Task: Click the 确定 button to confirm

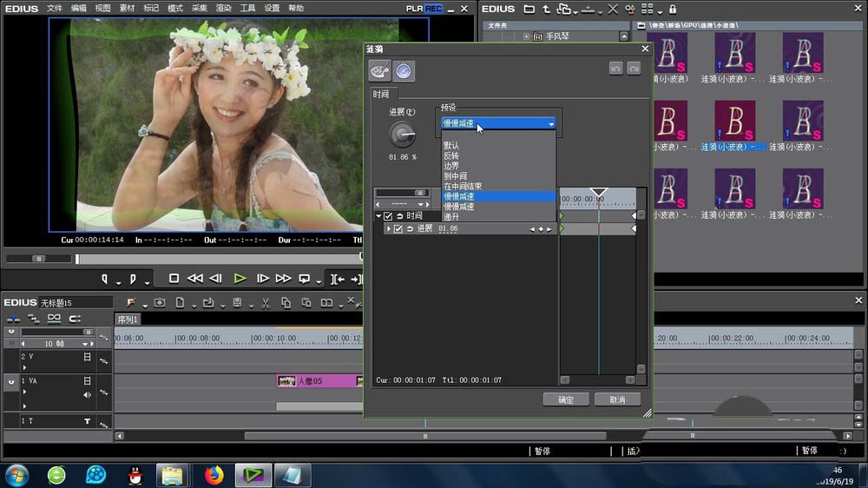Action: tap(566, 399)
